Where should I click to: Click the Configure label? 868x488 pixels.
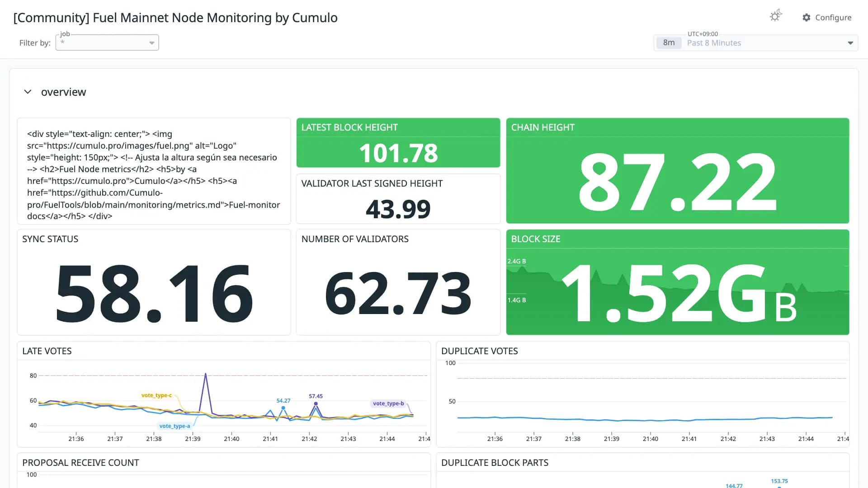tap(833, 18)
